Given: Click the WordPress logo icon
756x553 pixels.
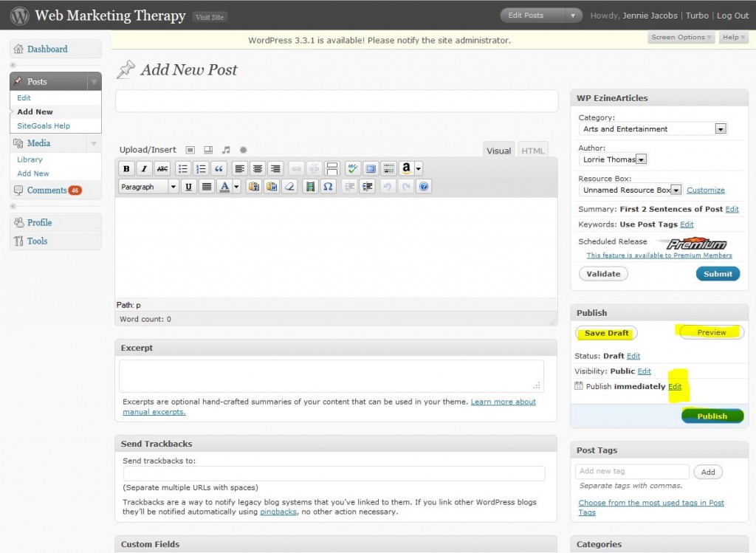Looking at the screenshot, I should tap(20, 16).
